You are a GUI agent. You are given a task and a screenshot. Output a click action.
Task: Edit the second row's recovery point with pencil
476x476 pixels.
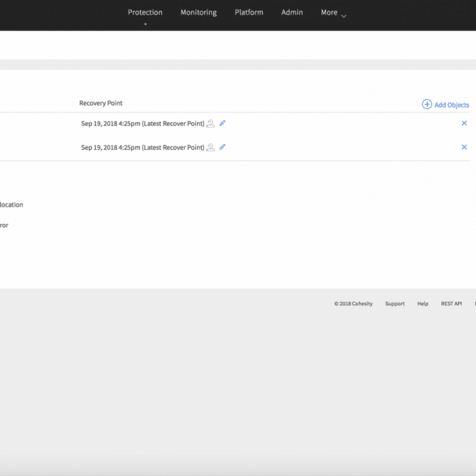(x=222, y=147)
